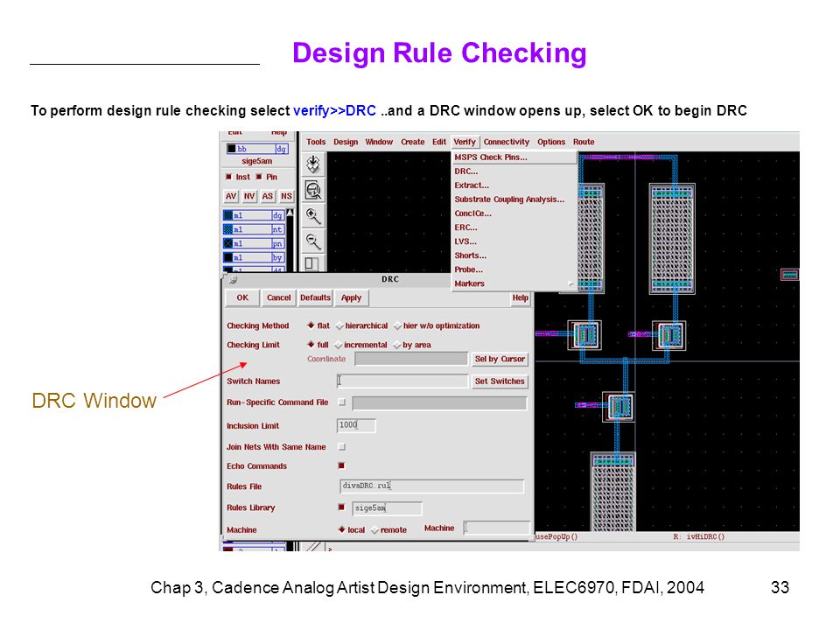Toggle Join Nets With Same Name
Screen dimensions: 840x630
(x=342, y=447)
